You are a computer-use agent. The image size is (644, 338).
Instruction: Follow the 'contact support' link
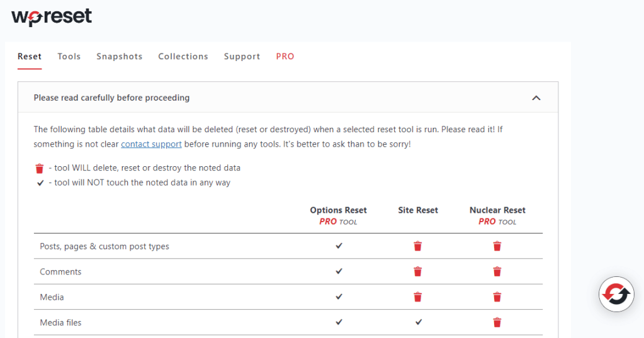[x=151, y=144]
